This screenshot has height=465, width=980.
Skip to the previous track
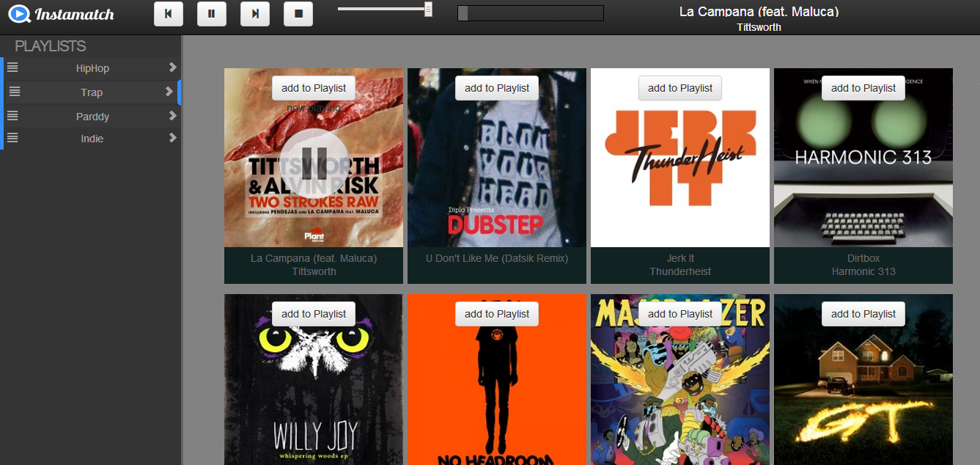[169, 14]
